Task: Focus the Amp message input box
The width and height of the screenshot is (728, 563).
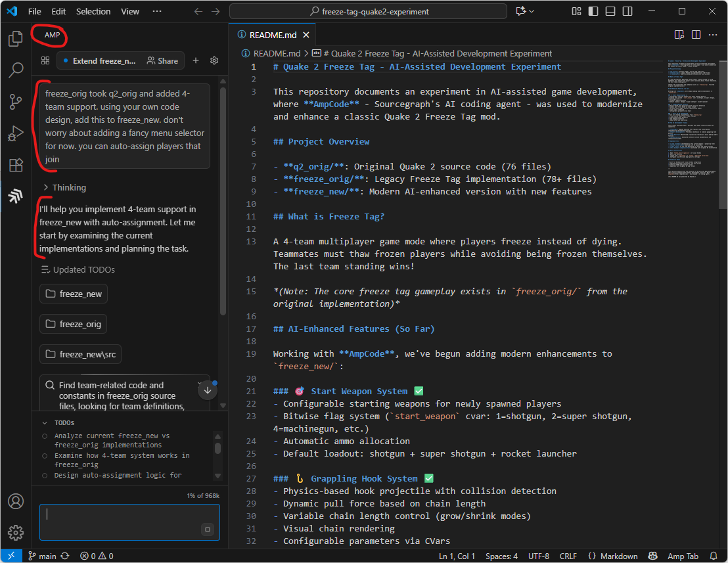Action: [129, 522]
